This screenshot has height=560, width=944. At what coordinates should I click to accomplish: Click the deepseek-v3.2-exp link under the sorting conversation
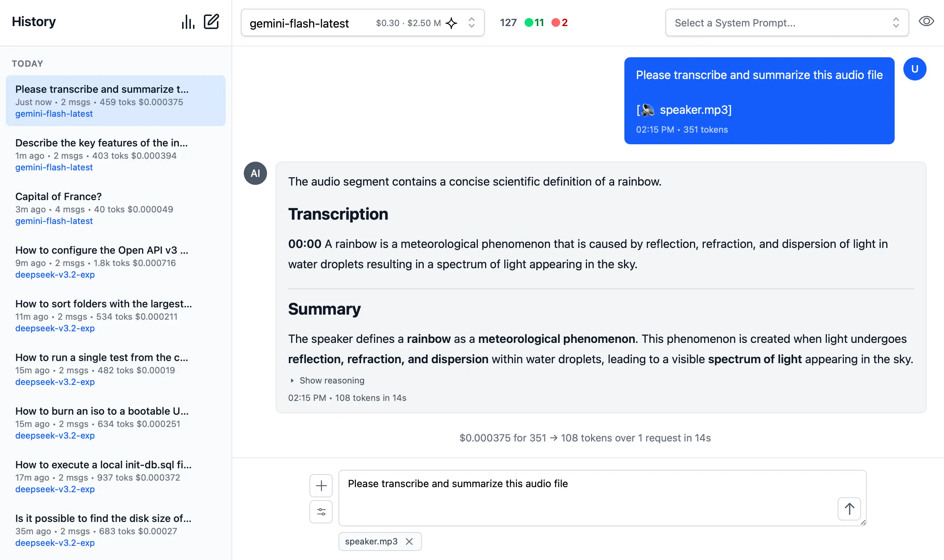click(55, 328)
